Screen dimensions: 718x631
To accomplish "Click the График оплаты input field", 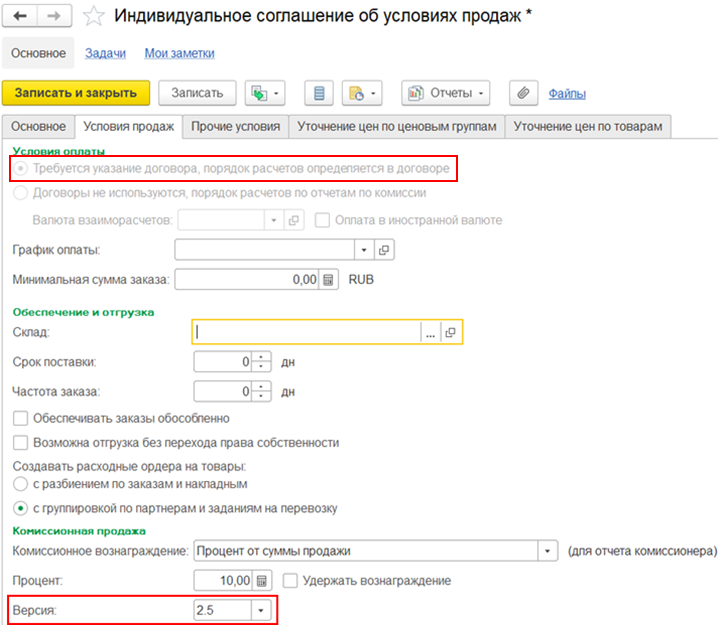I will click(265, 250).
